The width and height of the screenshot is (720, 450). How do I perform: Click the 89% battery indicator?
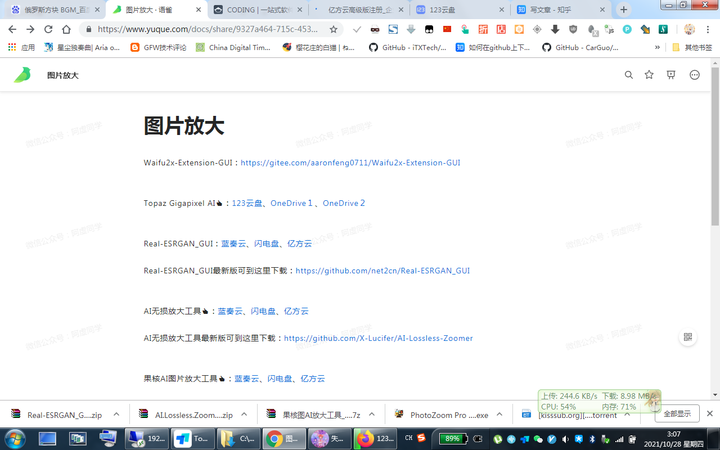pyautogui.click(x=452, y=439)
